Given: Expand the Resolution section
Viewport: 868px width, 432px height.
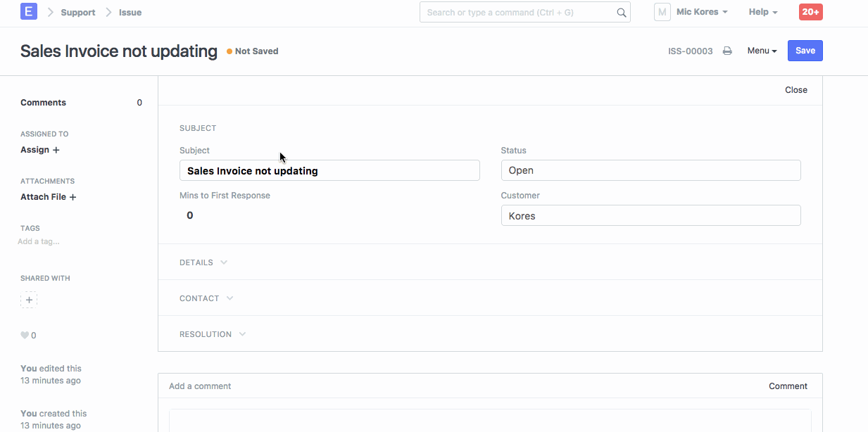Looking at the screenshot, I should (213, 334).
